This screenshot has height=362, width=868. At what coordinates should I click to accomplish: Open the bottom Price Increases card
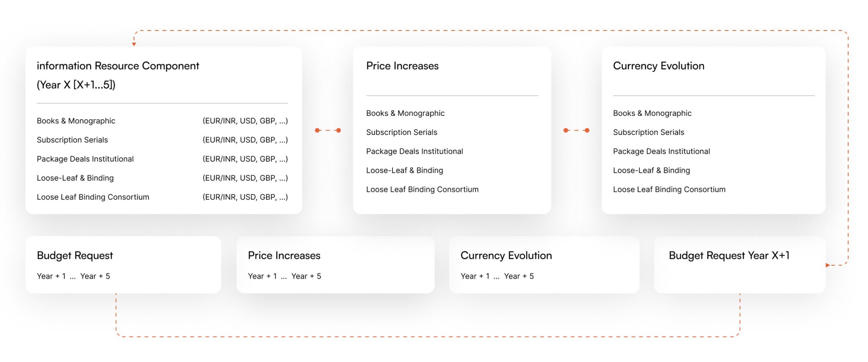tap(335, 265)
